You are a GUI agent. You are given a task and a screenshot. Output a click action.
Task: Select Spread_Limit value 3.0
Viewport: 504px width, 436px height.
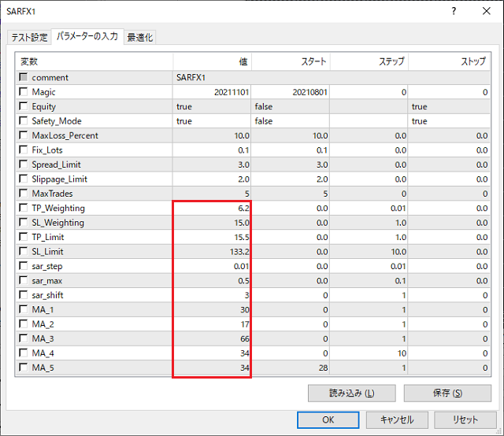(212, 164)
